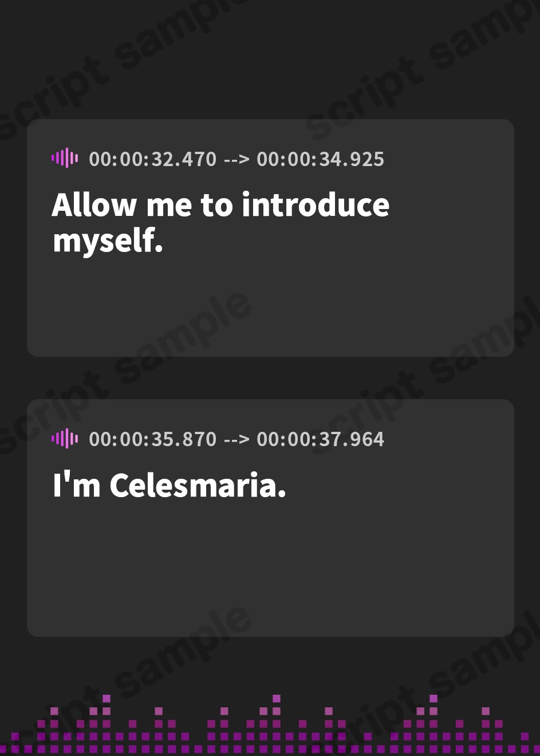Click the word "to" in the first subtitle
The height and width of the screenshot is (756, 540).
point(216,205)
